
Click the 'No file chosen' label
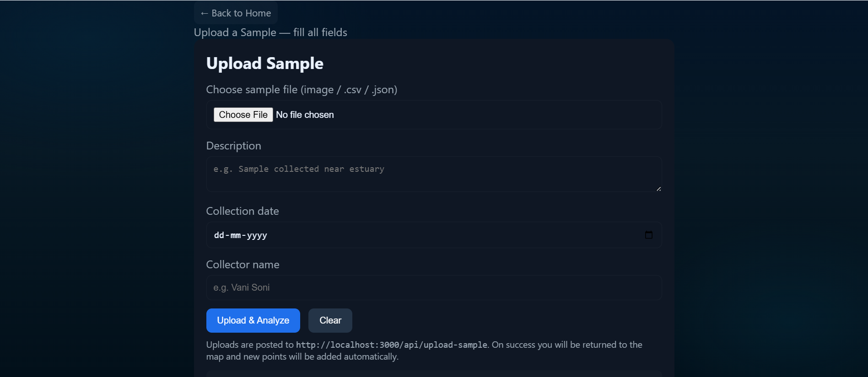(x=305, y=114)
